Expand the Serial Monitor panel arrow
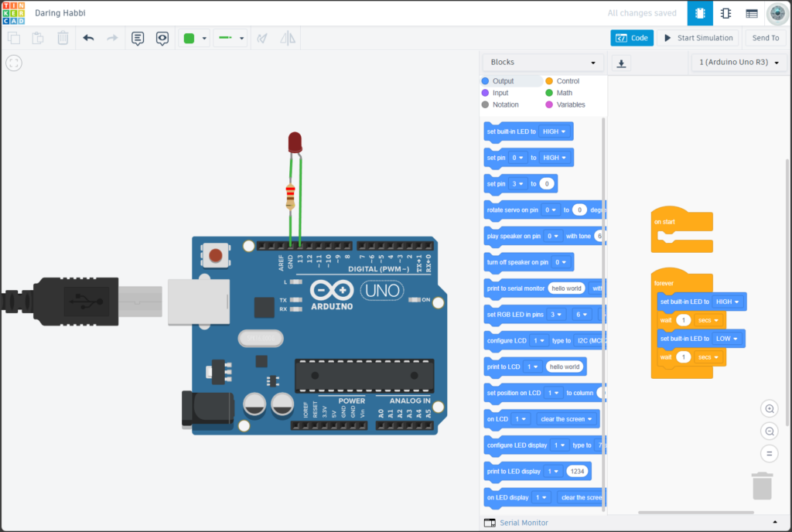 tap(775, 523)
